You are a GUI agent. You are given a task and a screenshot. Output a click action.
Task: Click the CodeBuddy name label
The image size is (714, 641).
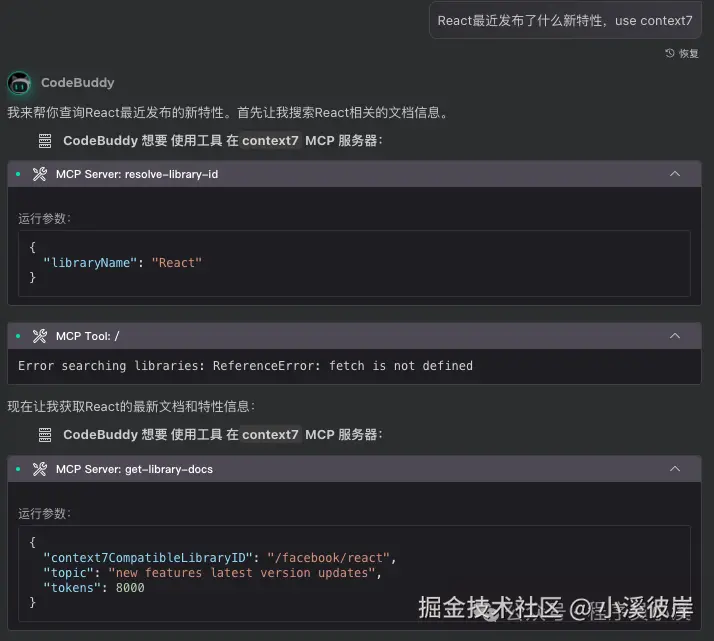point(77,82)
